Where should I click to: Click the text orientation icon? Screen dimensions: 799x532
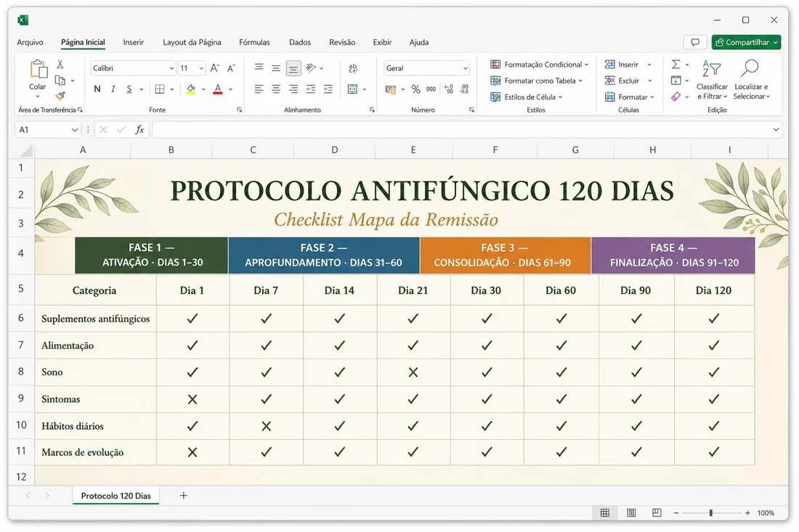tap(311, 68)
